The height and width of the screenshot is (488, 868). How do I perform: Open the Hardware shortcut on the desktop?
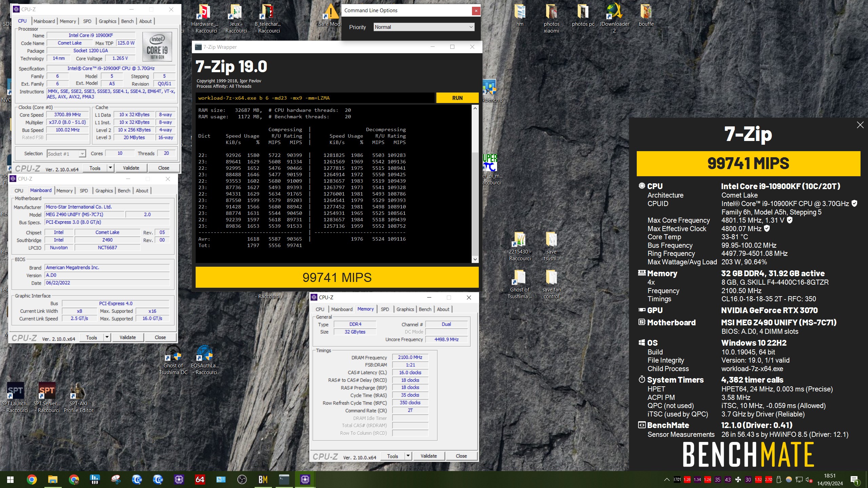pos(205,19)
